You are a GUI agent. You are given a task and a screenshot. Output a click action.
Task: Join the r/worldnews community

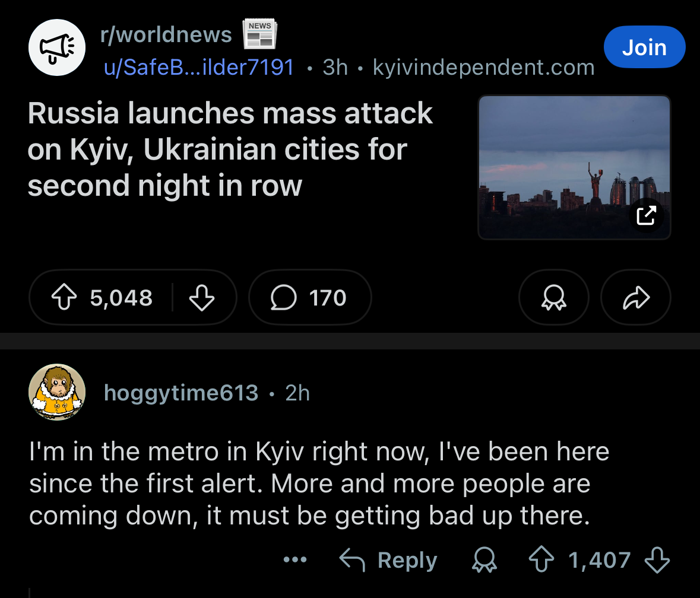[644, 47]
